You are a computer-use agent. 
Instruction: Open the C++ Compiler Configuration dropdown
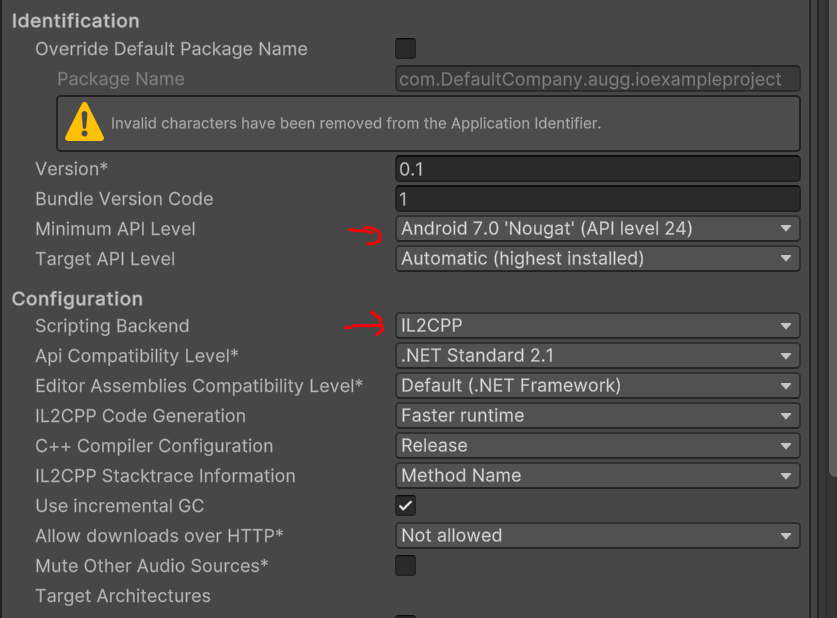coord(597,446)
